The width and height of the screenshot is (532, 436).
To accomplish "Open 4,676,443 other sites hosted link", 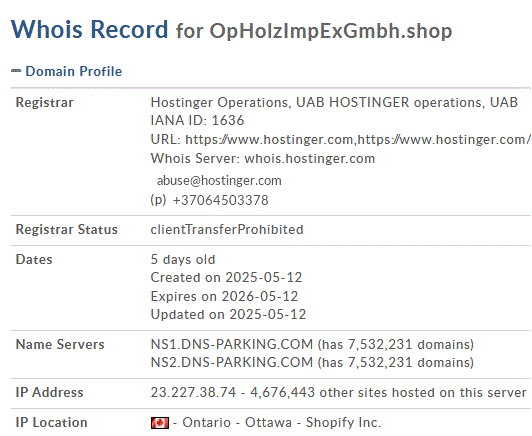I will click(x=388, y=392).
